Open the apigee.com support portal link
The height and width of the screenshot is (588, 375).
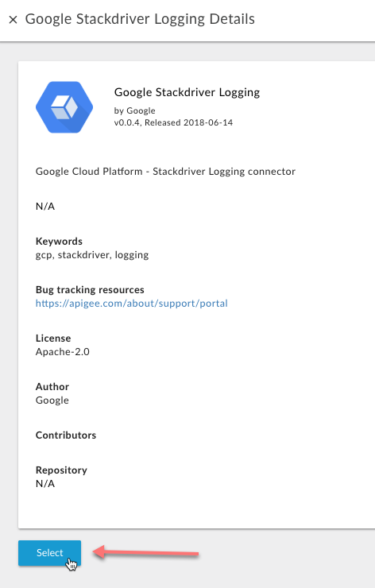[132, 304]
